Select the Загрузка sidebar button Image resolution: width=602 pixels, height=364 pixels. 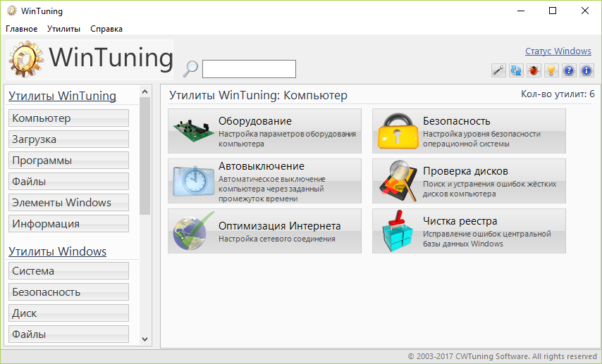point(68,139)
